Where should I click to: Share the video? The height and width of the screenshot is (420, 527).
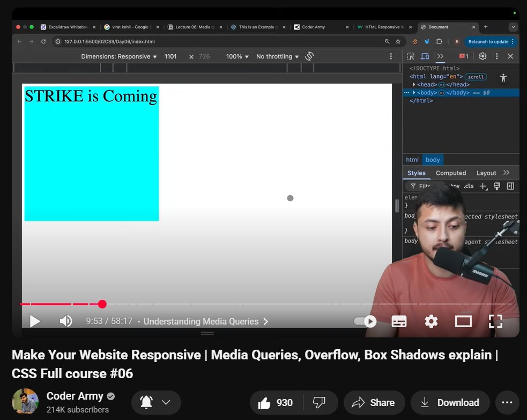point(374,402)
